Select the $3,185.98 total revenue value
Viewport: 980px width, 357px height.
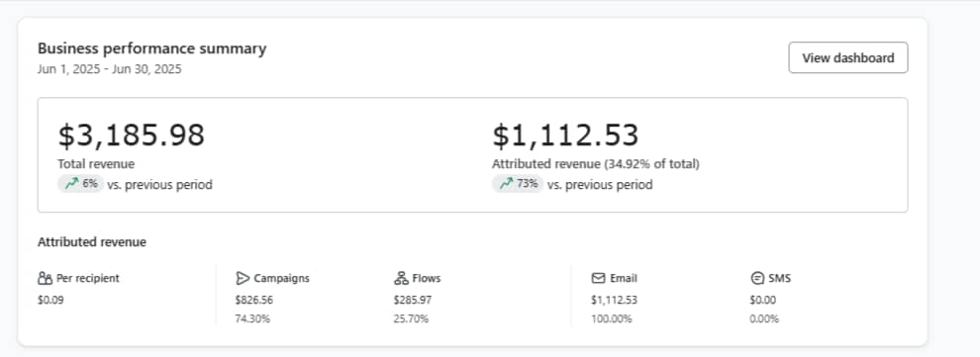click(132, 135)
